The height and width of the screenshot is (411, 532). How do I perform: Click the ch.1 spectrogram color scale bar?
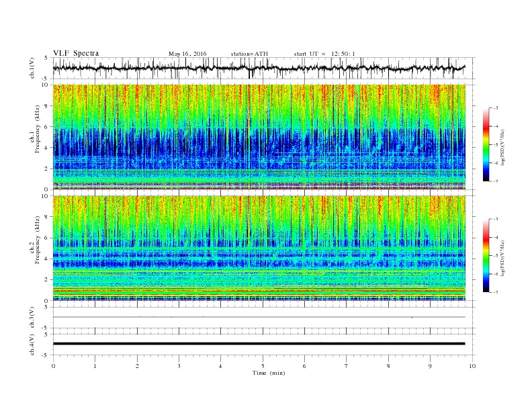coord(486,144)
